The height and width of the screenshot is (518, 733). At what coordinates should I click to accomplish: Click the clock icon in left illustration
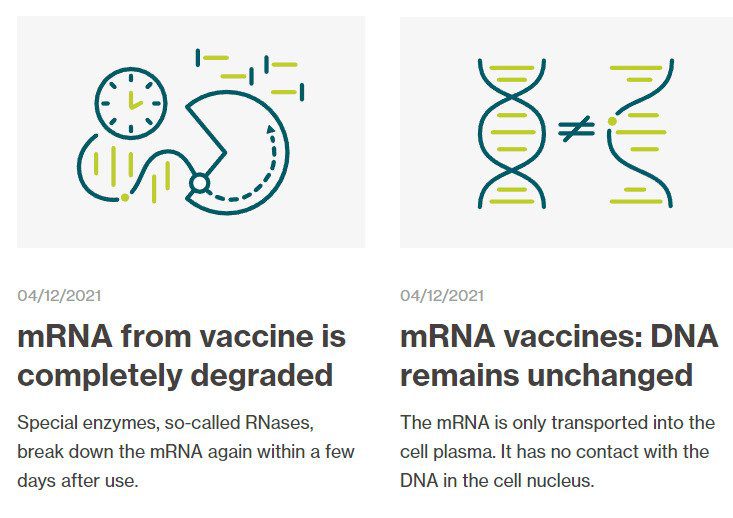coord(131,103)
